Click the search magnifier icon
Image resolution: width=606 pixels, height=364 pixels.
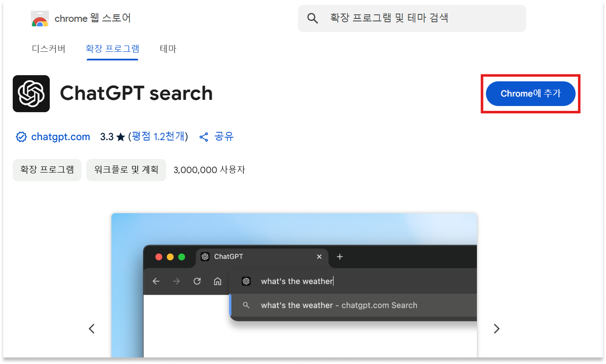click(312, 18)
